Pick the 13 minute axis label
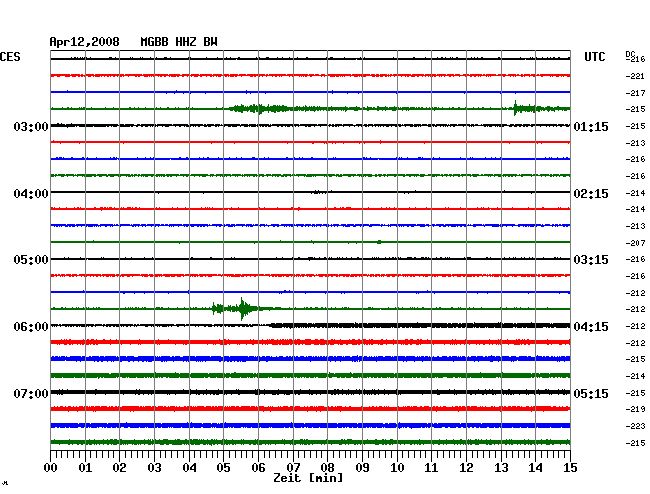Viewport: 650px width, 494px height. pyautogui.click(x=501, y=467)
